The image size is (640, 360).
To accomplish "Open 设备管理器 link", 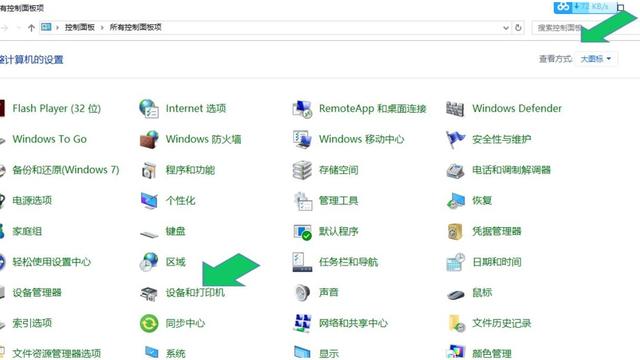I will coord(37,293).
